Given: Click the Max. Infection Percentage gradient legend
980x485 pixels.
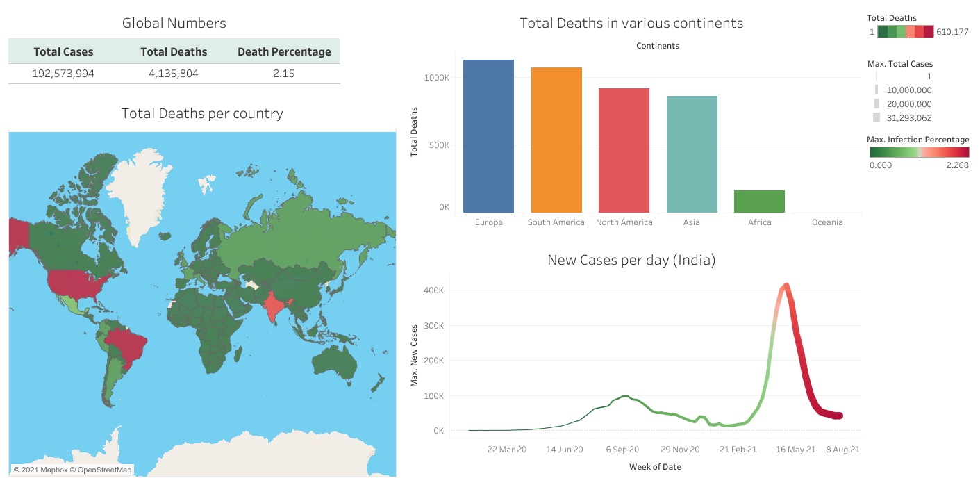Looking at the screenshot, I should pyautogui.click(x=918, y=152).
